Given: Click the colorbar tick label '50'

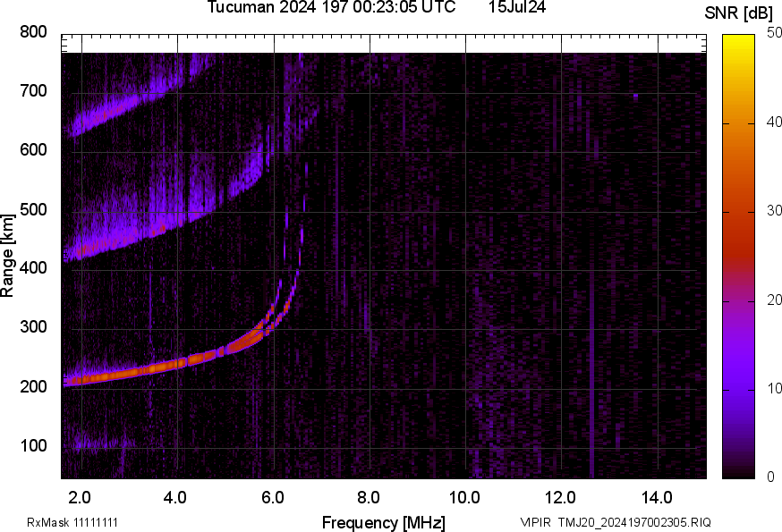Looking at the screenshot, I should pos(774,33).
